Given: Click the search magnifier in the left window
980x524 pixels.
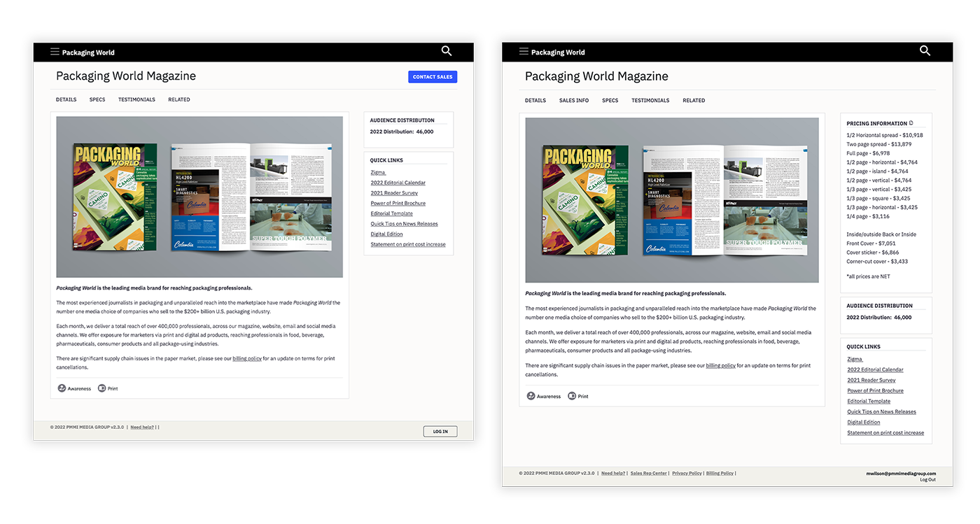Looking at the screenshot, I should tap(447, 51).
